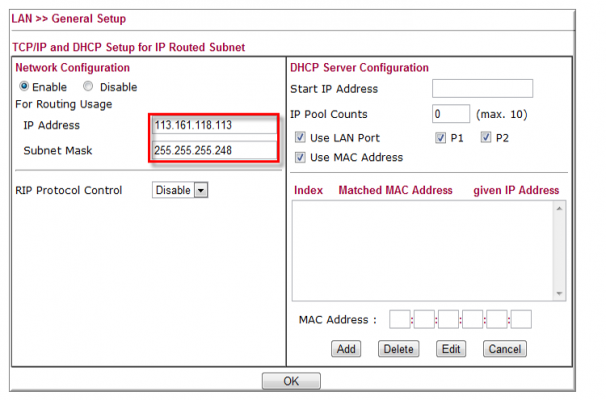This screenshot has width=606, height=400.
Task: Open the RIP Protocol Control dropdown
Action: [x=180, y=190]
